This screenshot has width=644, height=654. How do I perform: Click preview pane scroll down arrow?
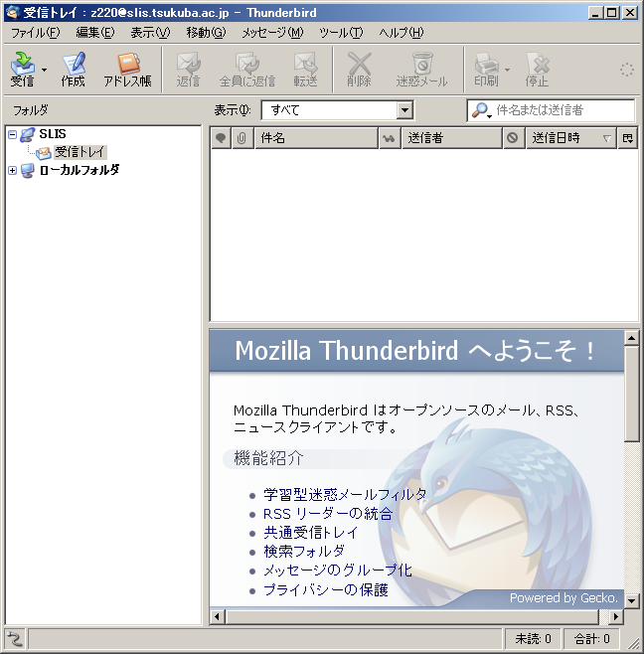[x=631, y=601]
